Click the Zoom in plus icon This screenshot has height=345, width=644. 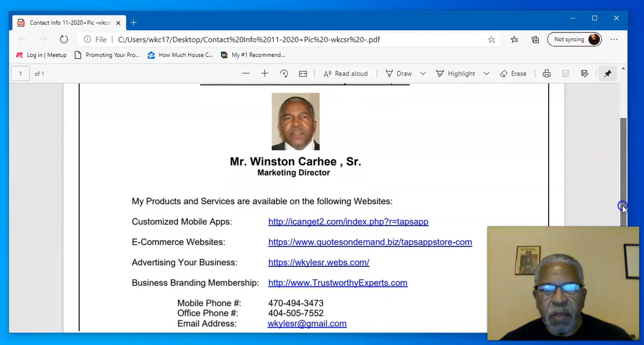pos(265,74)
